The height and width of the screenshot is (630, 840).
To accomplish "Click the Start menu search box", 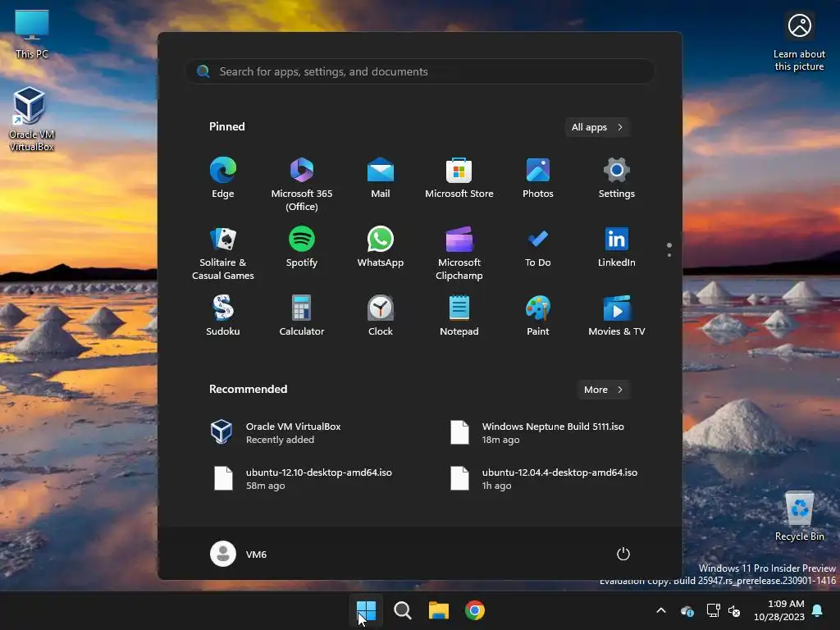I will click(420, 71).
